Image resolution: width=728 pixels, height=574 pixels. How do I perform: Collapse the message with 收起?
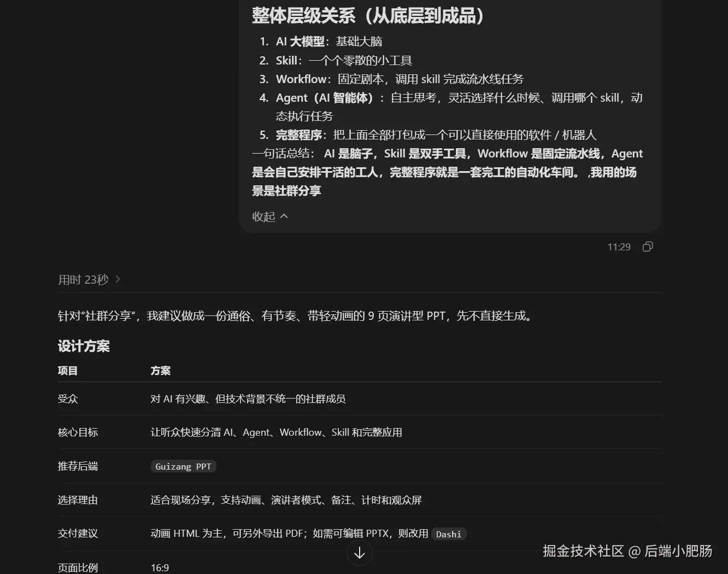[263, 216]
